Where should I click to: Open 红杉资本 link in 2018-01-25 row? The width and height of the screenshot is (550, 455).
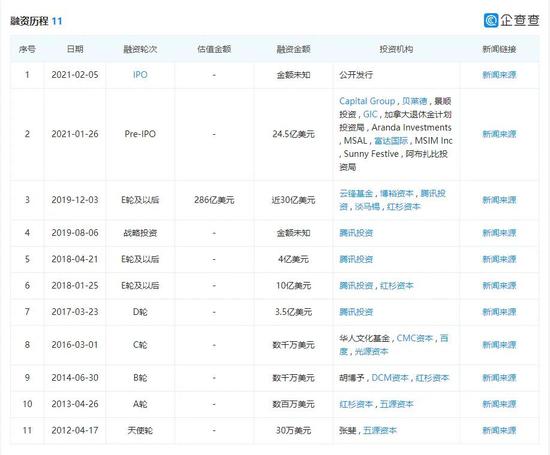[397, 286]
